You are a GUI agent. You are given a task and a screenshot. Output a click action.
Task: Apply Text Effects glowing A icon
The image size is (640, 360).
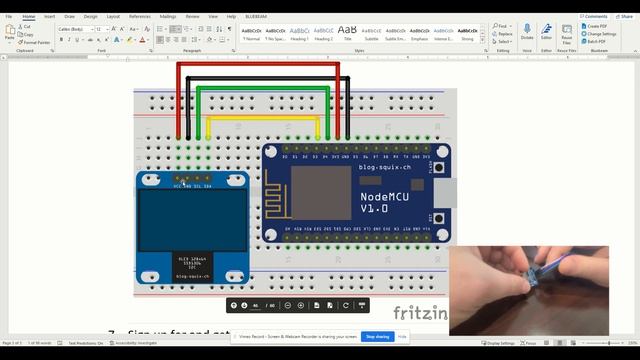[x=117, y=40]
